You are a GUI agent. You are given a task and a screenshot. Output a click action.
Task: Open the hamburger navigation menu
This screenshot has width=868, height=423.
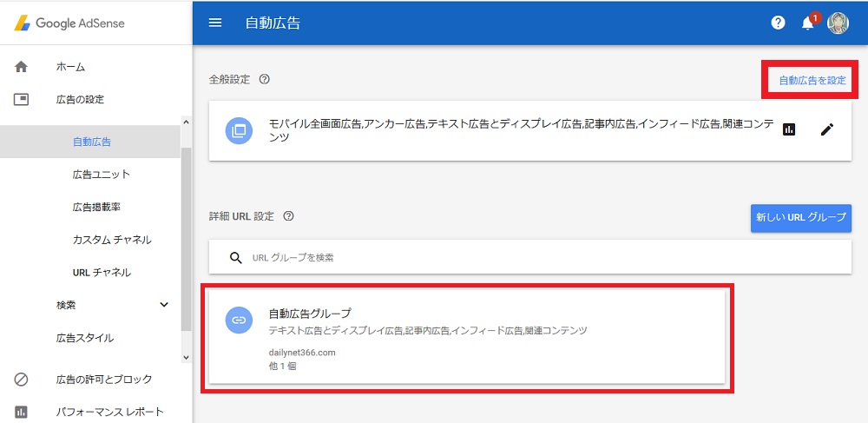point(214,23)
